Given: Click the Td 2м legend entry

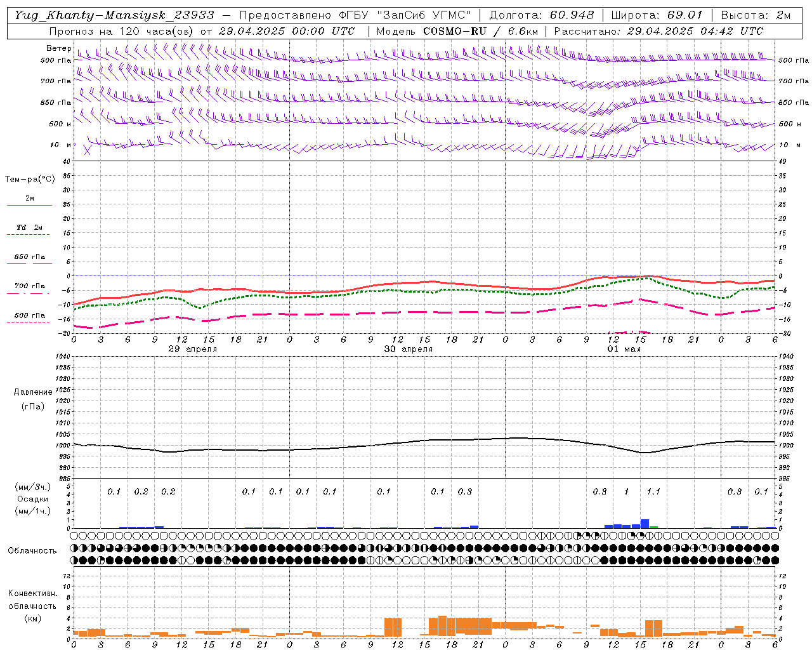Looking at the screenshot, I should click(30, 227).
